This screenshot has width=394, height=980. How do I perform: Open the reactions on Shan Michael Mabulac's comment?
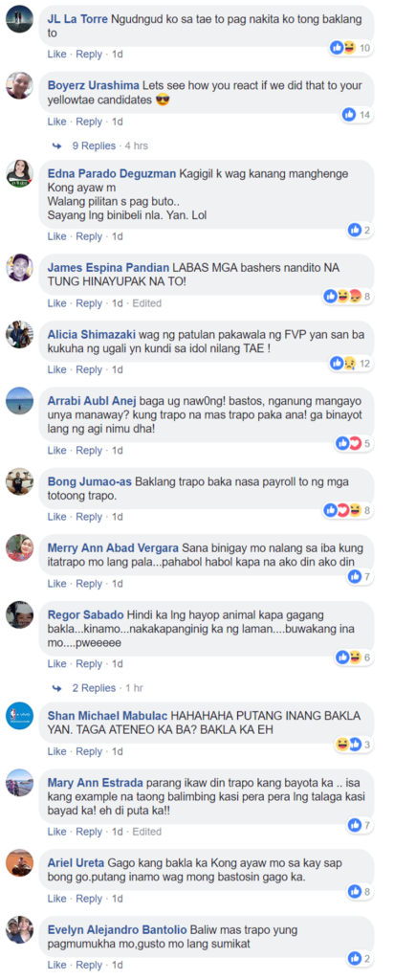[x=354, y=745]
